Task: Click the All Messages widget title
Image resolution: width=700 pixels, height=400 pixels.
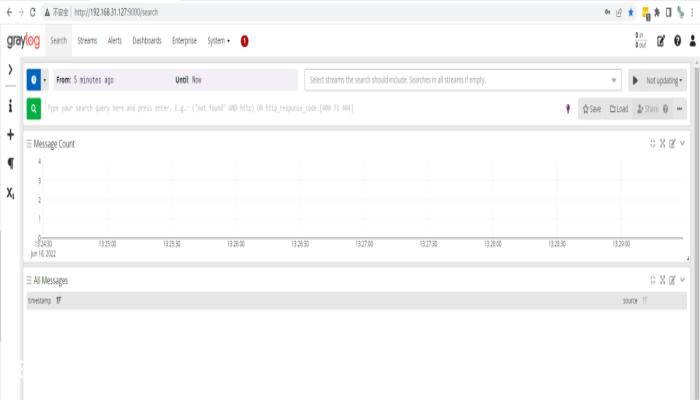Action: pos(51,280)
